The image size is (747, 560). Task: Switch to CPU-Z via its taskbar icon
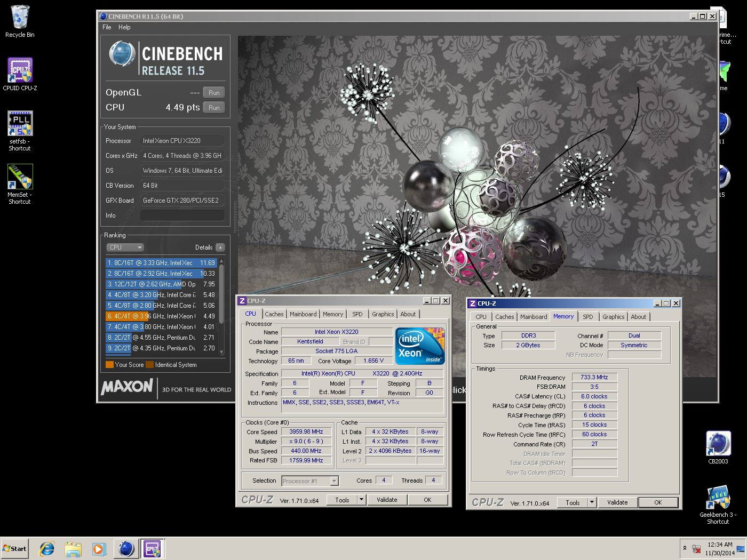coord(152,548)
